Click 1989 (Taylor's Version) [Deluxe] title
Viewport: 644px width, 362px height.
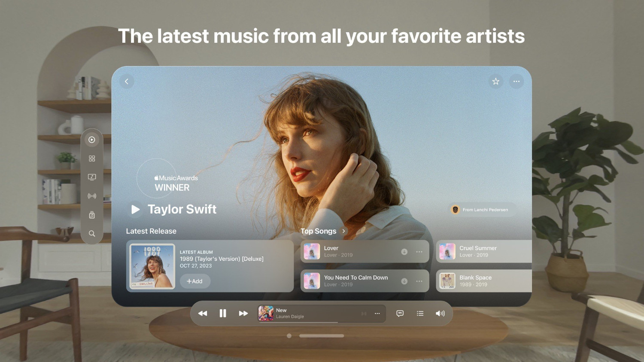pos(222,259)
